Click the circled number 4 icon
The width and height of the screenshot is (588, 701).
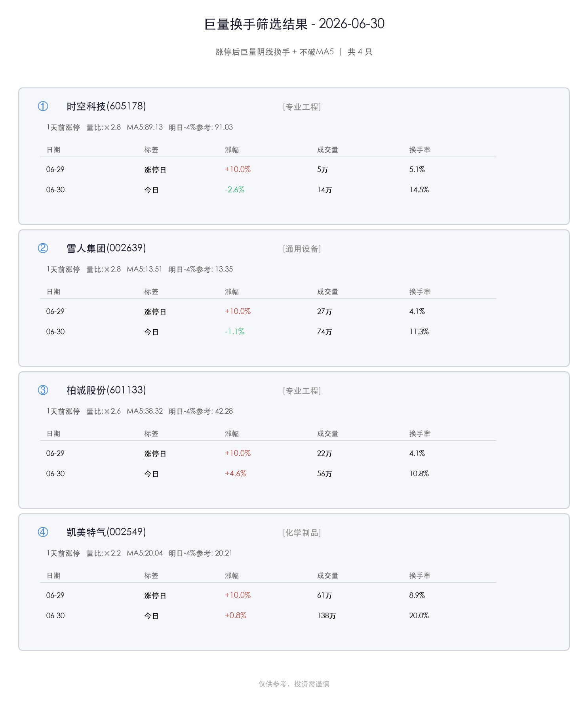coord(43,532)
